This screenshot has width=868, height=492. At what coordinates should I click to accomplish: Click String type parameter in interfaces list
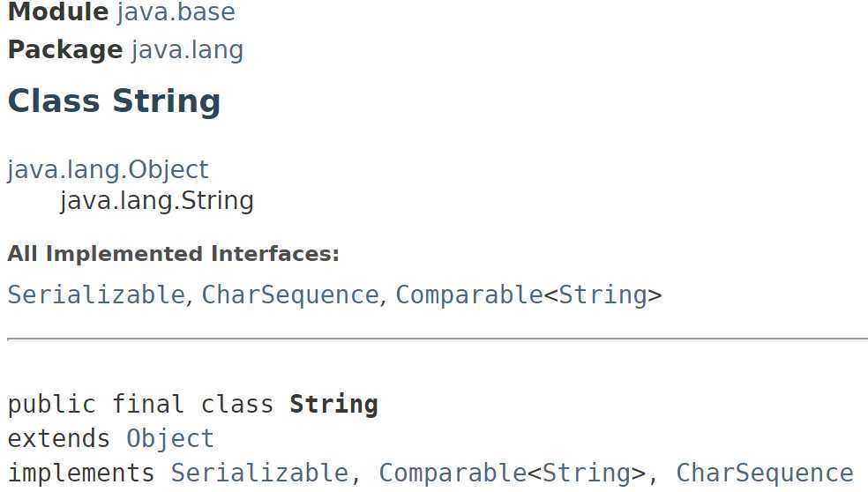(x=602, y=295)
